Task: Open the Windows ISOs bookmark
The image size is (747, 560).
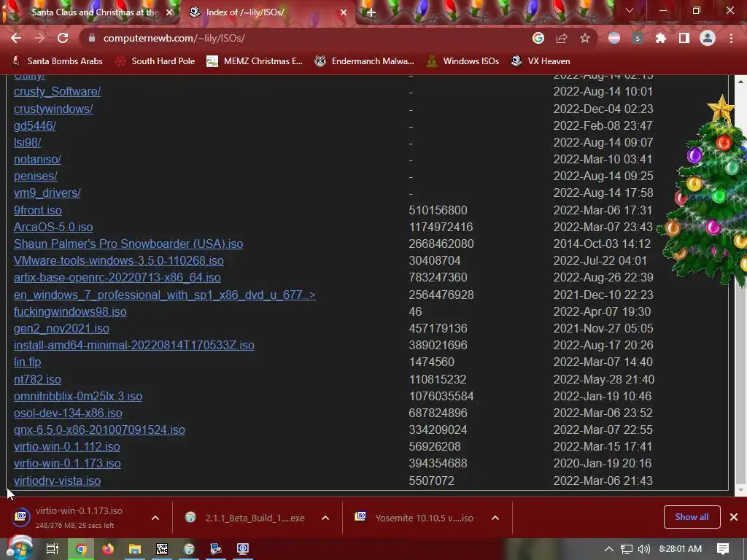Action: tap(462, 61)
